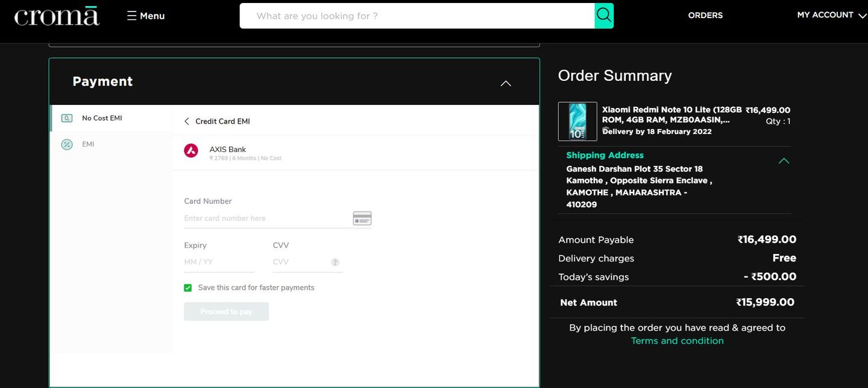Collapse the Shipping Address details
This screenshot has height=388, width=868.
[x=784, y=161]
